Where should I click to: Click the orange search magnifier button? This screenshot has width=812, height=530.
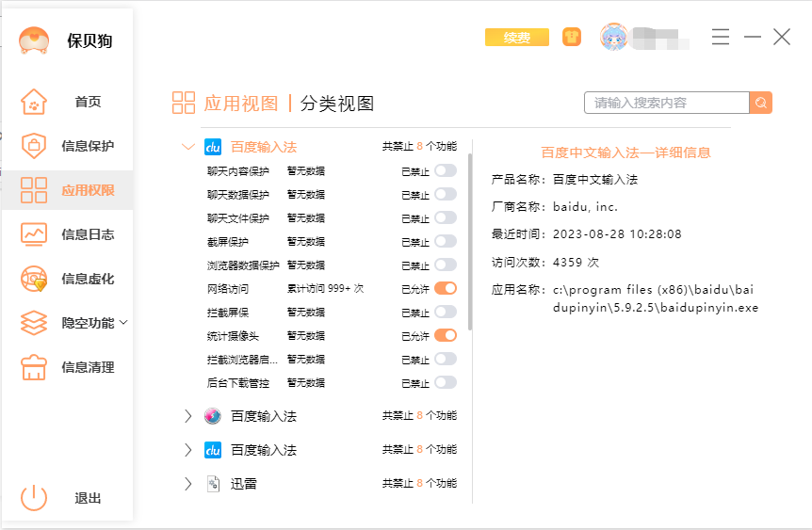(761, 103)
